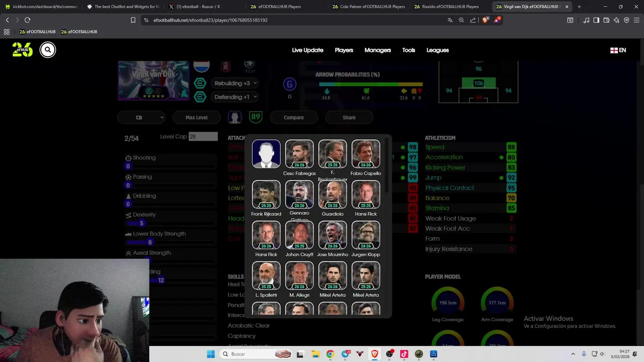644x362 pixels.
Task: Click the blue G icon under arrow stats
Action: coord(289,84)
